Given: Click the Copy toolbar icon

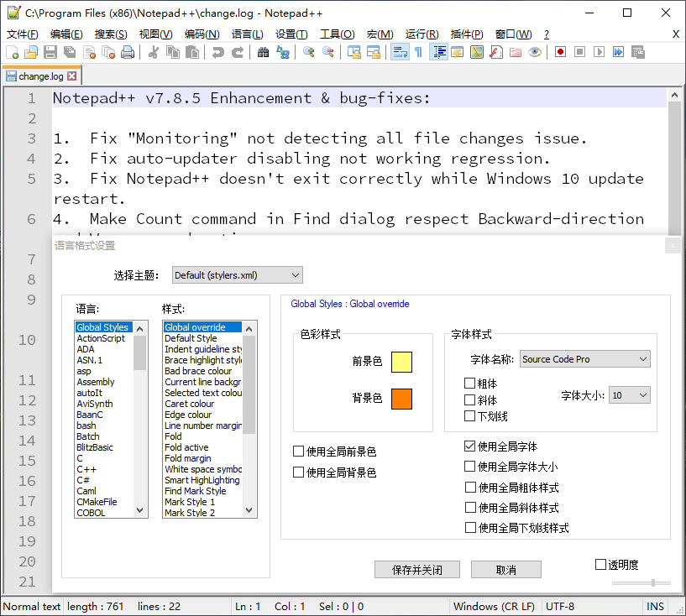Looking at the screenshot, I should pos(173,53).
